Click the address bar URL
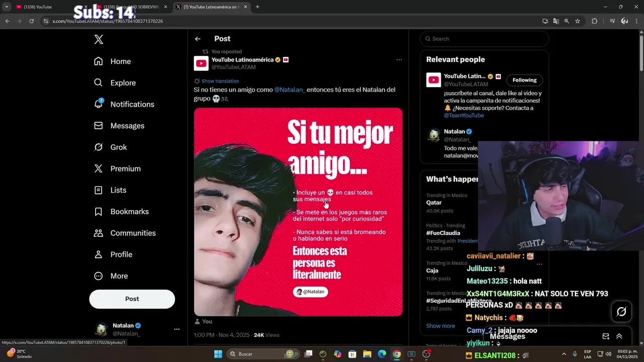This screenshot has height=362, width=644. pos(108,21)
